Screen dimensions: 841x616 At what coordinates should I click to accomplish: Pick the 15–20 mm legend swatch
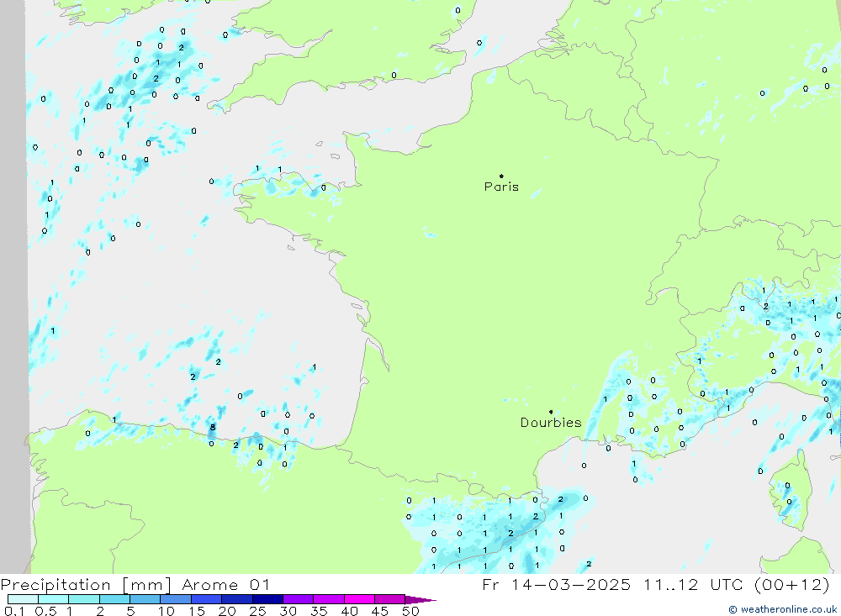coord(207,599)
